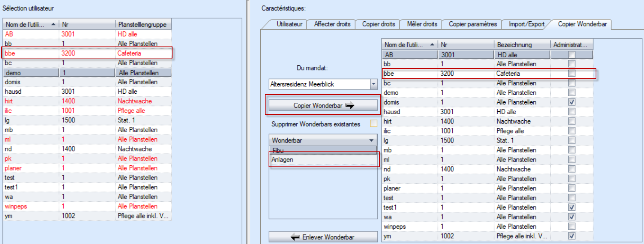
Task: Open the Affecter droits tab
Action: [332, 24]
